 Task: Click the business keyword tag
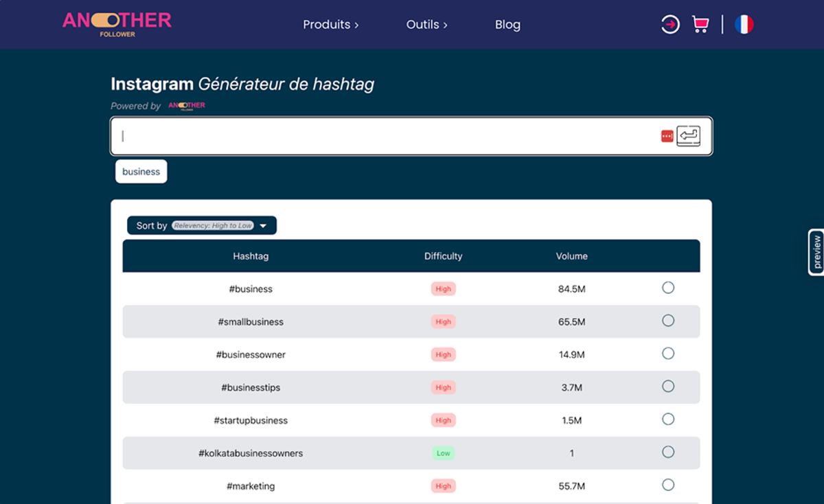click(141, 172)
